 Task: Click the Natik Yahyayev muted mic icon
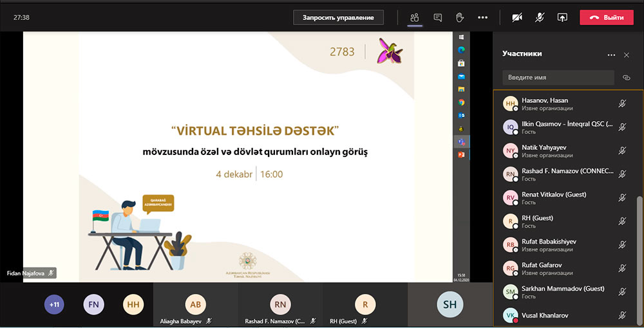point(622,150)
